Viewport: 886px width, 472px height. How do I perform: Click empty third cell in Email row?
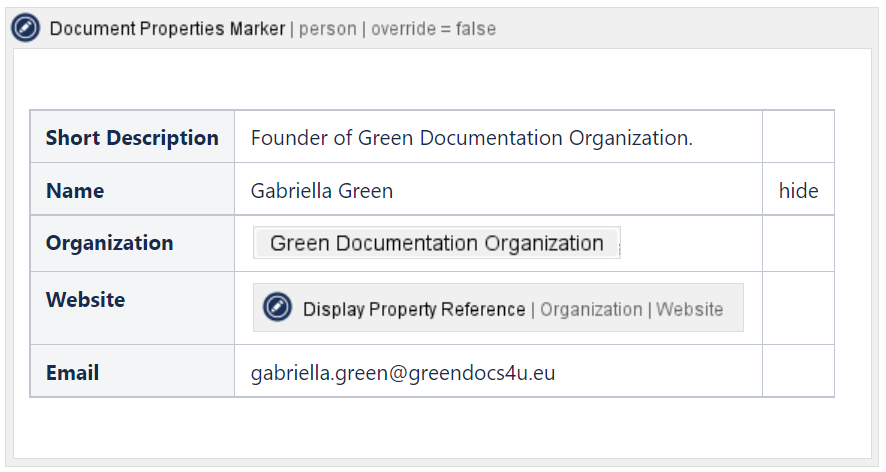tap(798, 372)
